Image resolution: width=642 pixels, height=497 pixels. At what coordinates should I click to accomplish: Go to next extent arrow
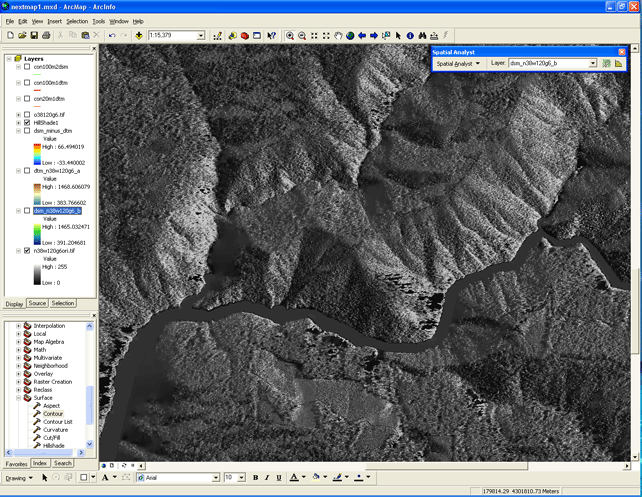374,36
